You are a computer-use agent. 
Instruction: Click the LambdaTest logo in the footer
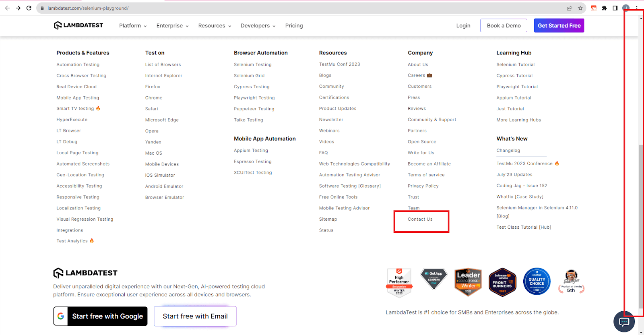point(85,273)
